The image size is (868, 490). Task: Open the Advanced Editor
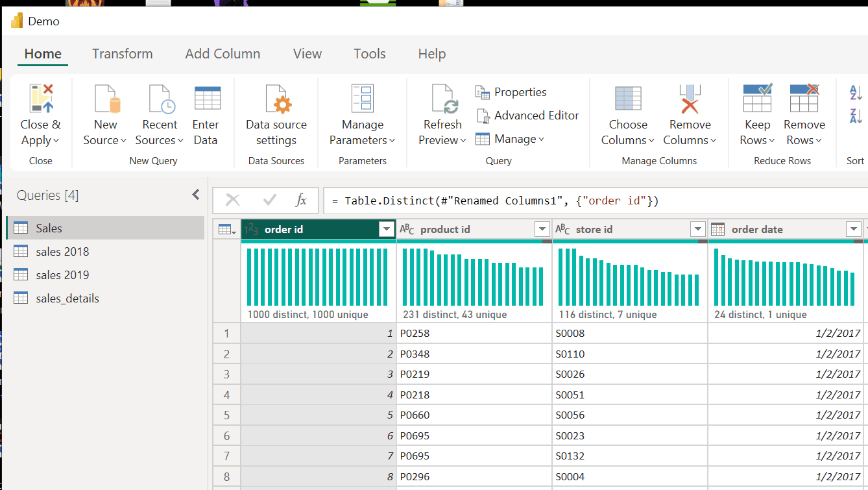click(528, 116)
